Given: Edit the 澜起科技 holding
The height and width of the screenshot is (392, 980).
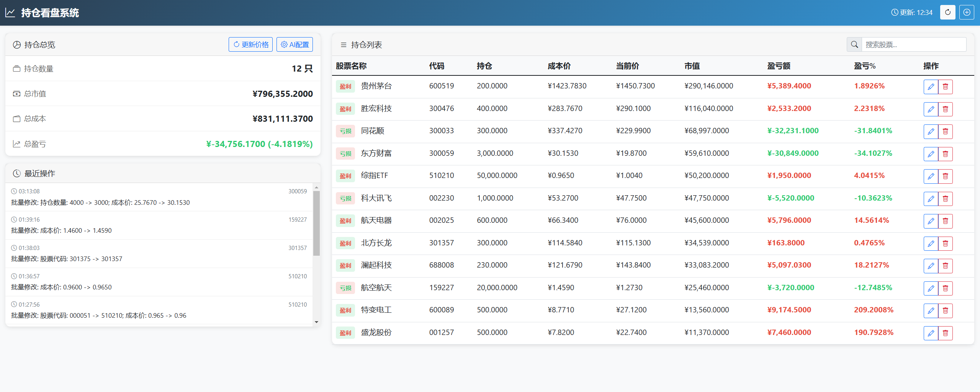Looking at the screenshot, I should coord(931,266).
